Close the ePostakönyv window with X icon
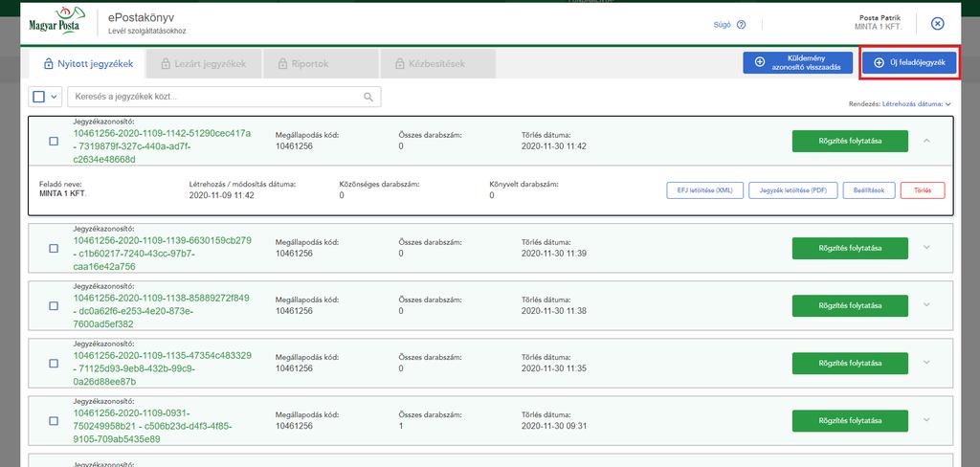 pos(938,24)
